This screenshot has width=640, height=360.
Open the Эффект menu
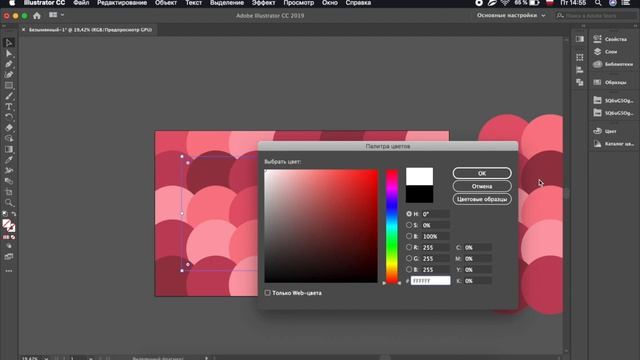tap(263, 3)
